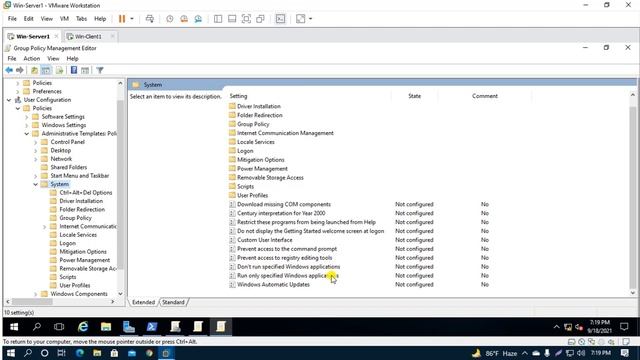Select Run only specified Windows applications
Viewport: 640px width, 360px height.
pos(288,276)
